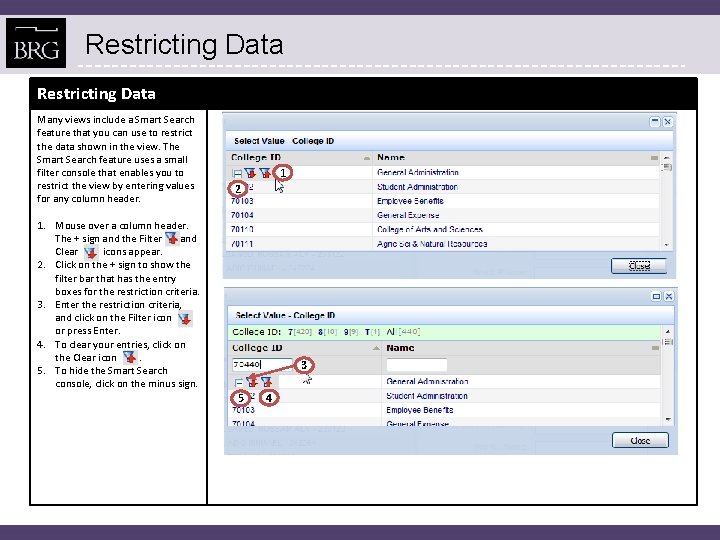Filter College ID by '8[10]' link
720x540 pixels.
328,332
